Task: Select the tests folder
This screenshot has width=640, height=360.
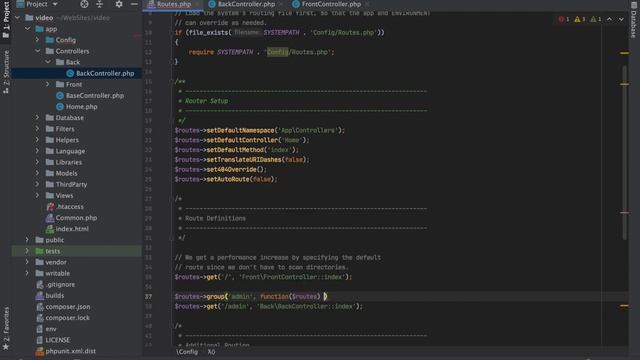Action: click(x=52, y=251)
